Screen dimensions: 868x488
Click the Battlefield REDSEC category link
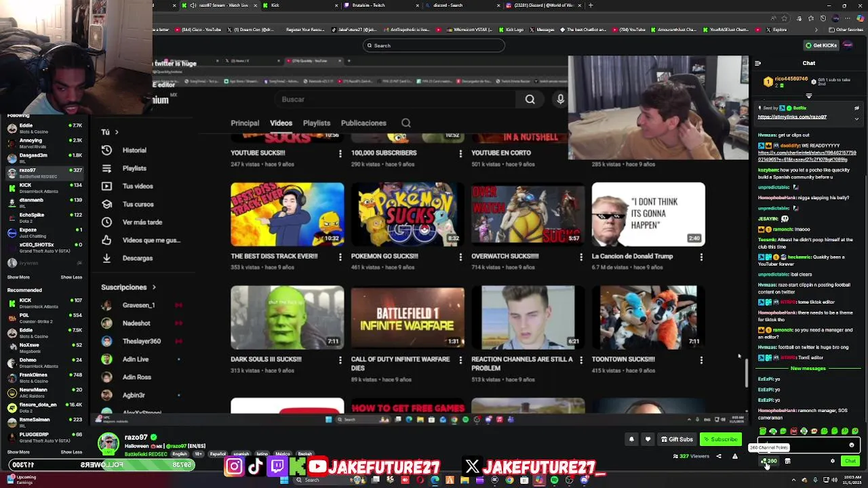(x=146, y=454)
